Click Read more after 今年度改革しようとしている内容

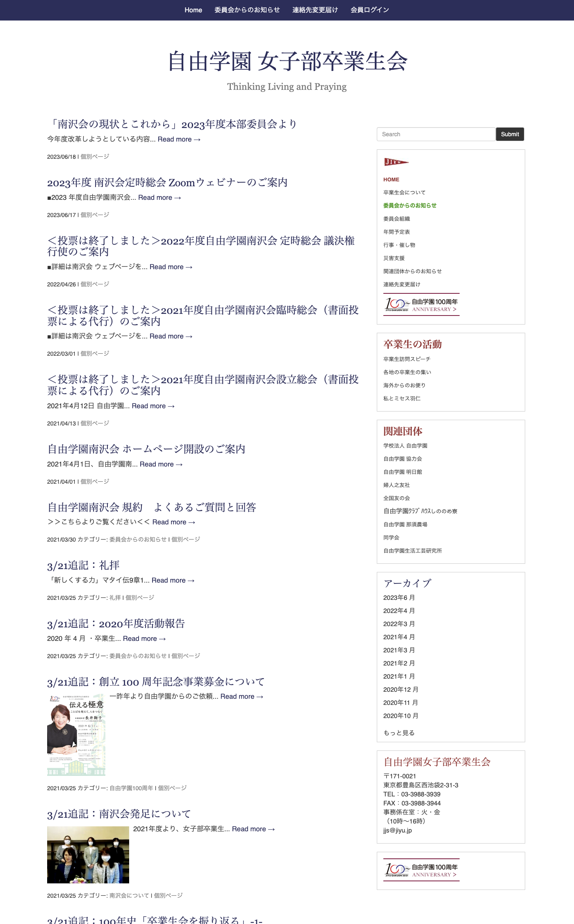tap(179, 139)
